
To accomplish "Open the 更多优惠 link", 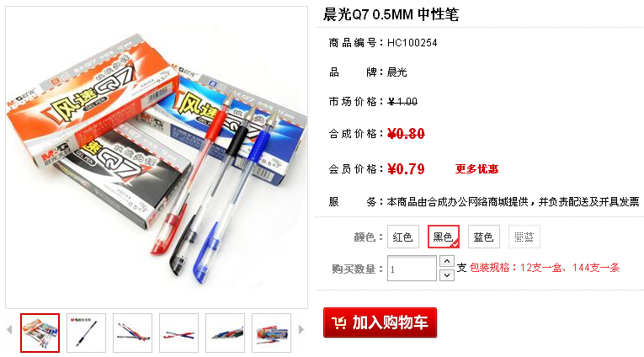I will [x=476, y=169].
